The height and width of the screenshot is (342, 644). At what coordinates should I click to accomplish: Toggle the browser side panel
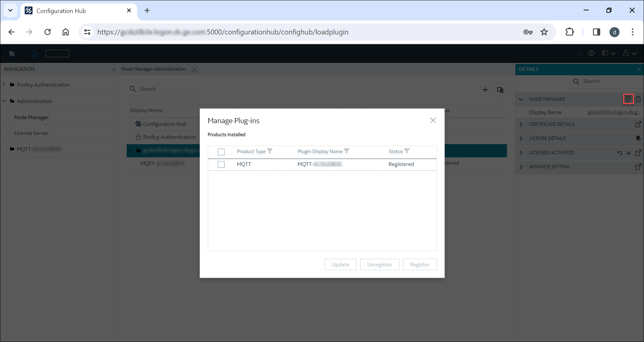point(596,32)
